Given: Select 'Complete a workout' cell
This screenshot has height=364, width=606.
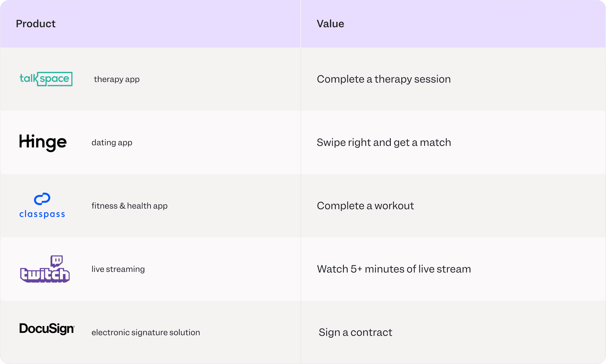Looking at the screenshot, I should pos(365,206).
